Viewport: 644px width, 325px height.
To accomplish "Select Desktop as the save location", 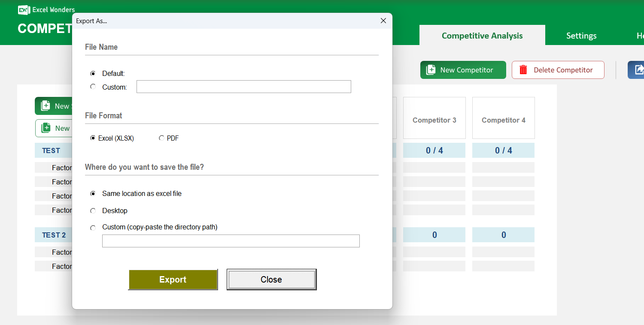I will [x=93, y=211].
